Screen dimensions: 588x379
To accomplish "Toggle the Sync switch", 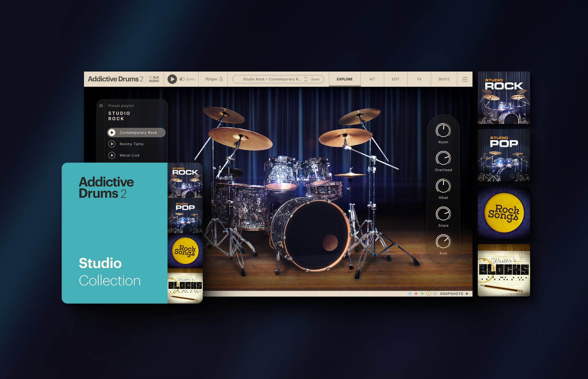I will tap(182, 79).
